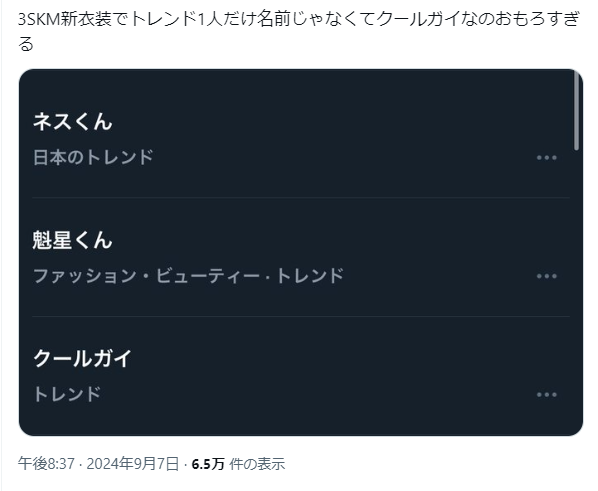The width and height of the screenshot is (598, 491).
Task: Select the ネスくん trend title
Action: tap(72, 122)
